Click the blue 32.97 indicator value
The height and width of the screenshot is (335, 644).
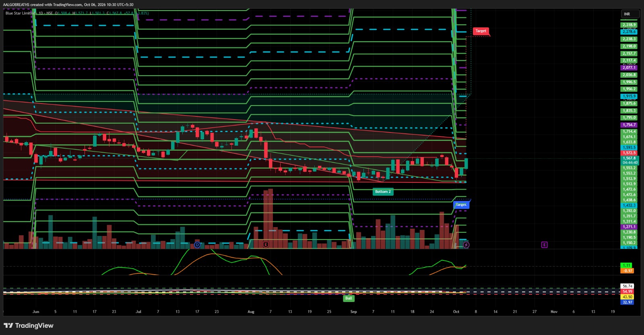627,302
